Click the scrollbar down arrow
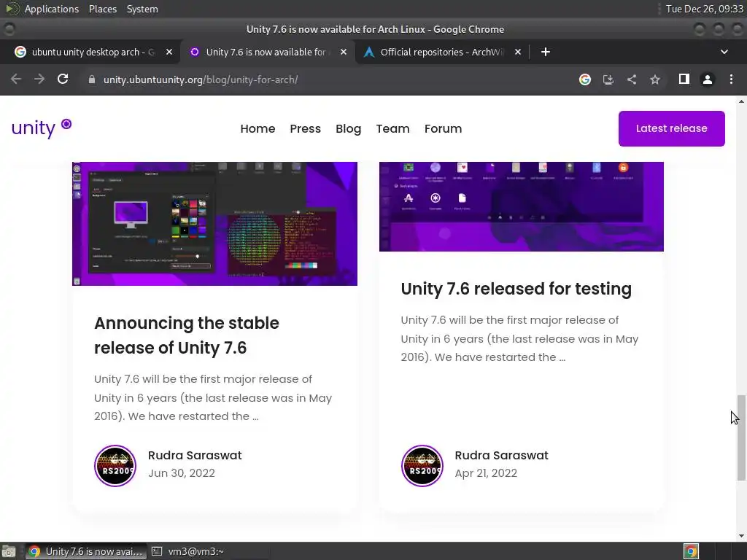Viewport: 747px width, 560px height. coord(741,536)
